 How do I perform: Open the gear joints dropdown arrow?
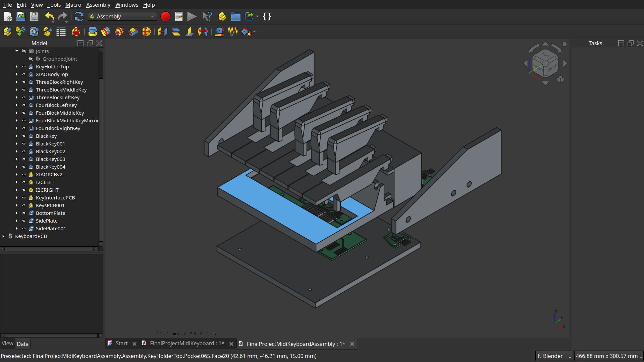(254, 32)
